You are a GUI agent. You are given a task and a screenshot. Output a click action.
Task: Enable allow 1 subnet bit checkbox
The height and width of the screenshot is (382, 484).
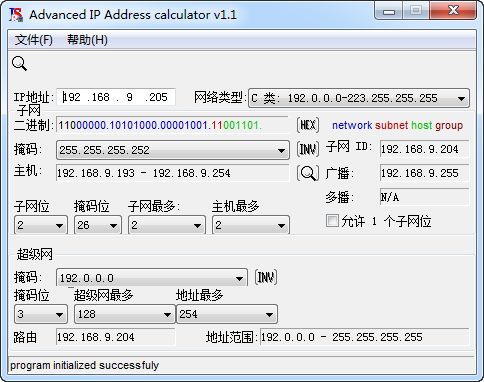point(332,220)
